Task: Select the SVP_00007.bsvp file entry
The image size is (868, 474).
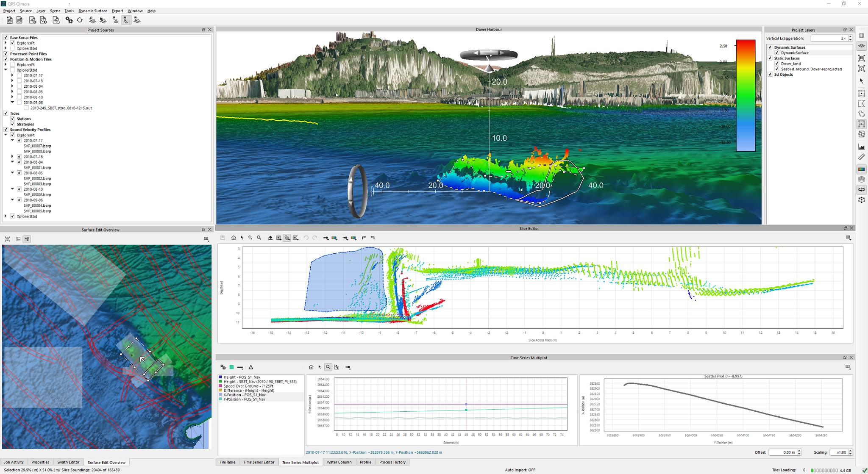Action: pos(37,146)
